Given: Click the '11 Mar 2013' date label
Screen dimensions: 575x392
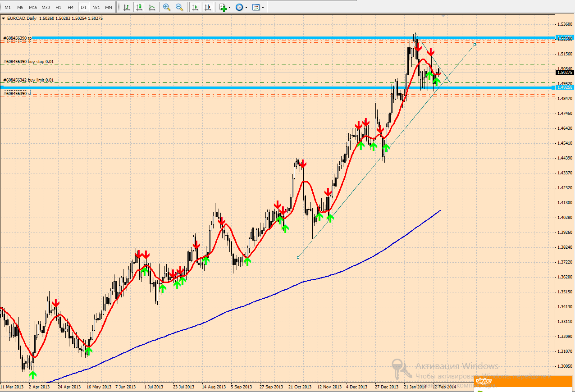Looking at the screenshot, I should point(12,387).
